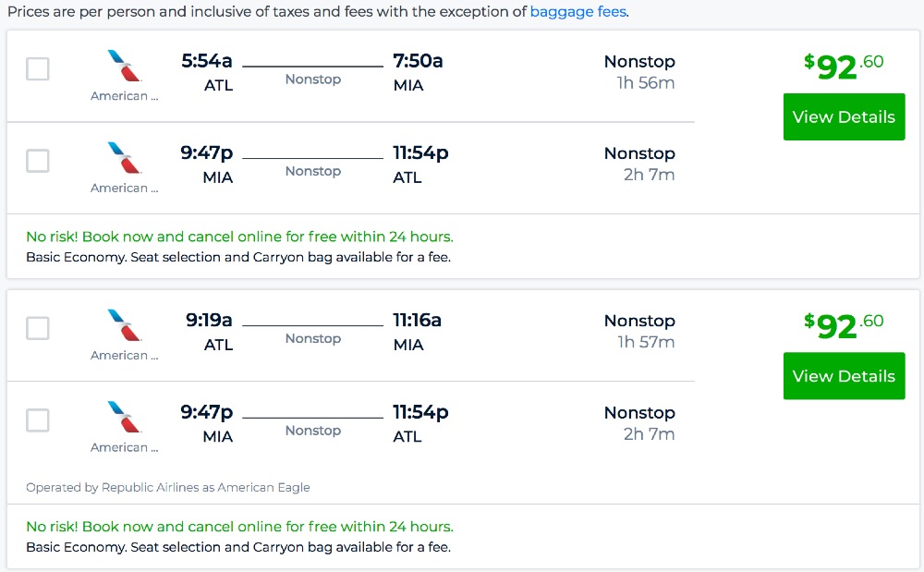The width and height of the screenshot is (924, 572).
Task: Click American Airlines logo on 5:54a flight
Action: [124, 66]
